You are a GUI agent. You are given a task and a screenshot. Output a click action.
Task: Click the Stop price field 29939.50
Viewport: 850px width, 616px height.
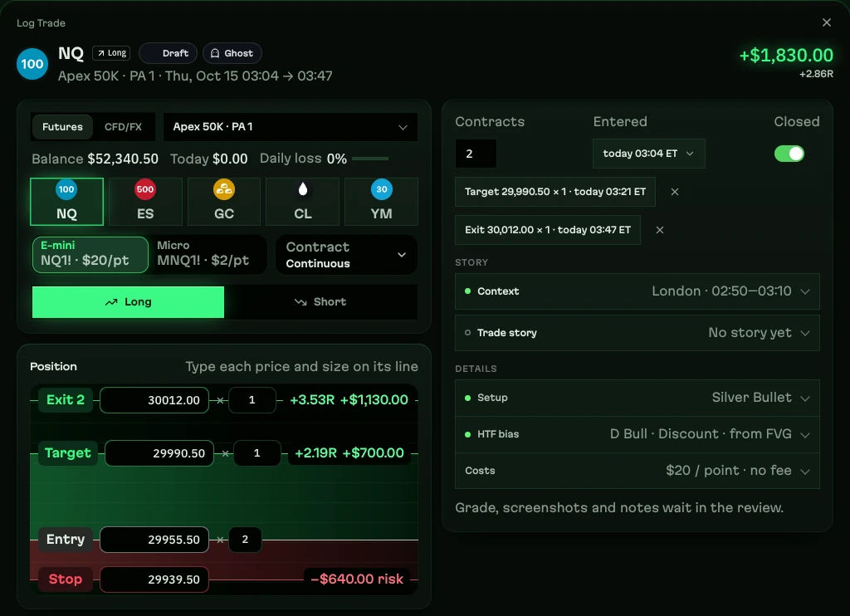(x=154, y=579)
